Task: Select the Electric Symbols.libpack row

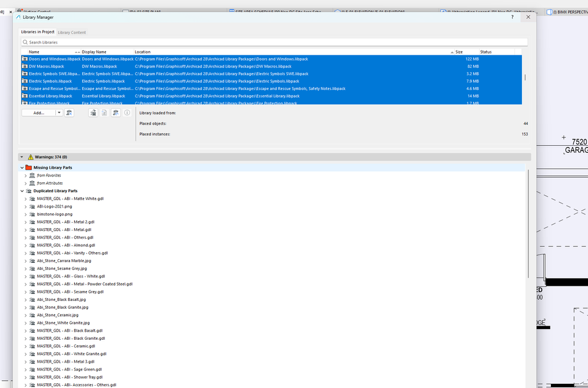Action: 271,81
